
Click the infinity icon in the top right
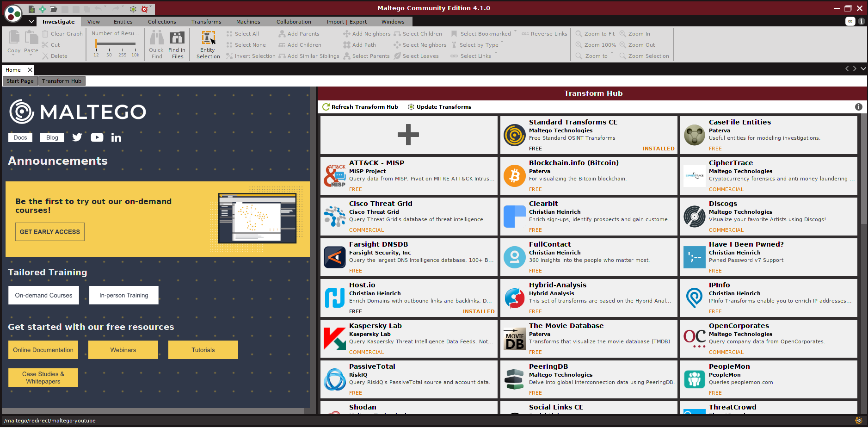[x=850, y=21]
